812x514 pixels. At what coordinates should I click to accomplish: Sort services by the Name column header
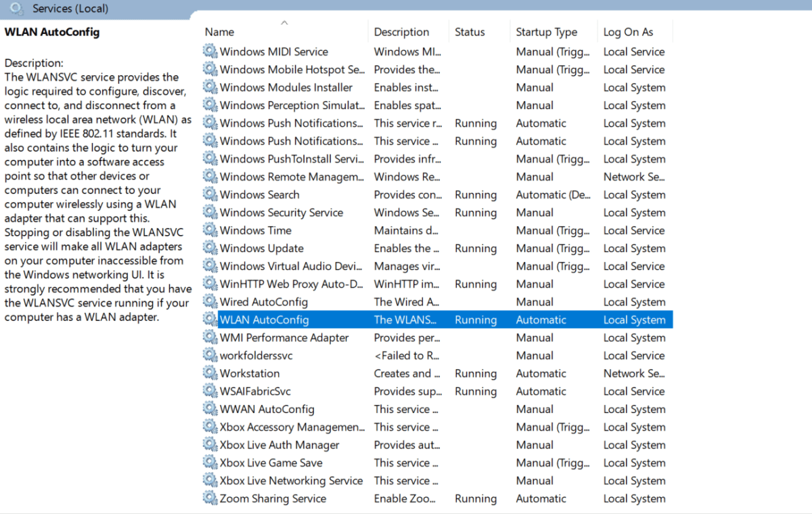coord(219,32)
